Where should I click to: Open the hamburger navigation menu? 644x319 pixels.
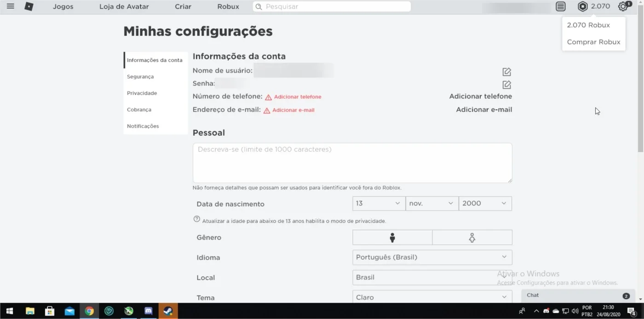(x=10, y=6)
